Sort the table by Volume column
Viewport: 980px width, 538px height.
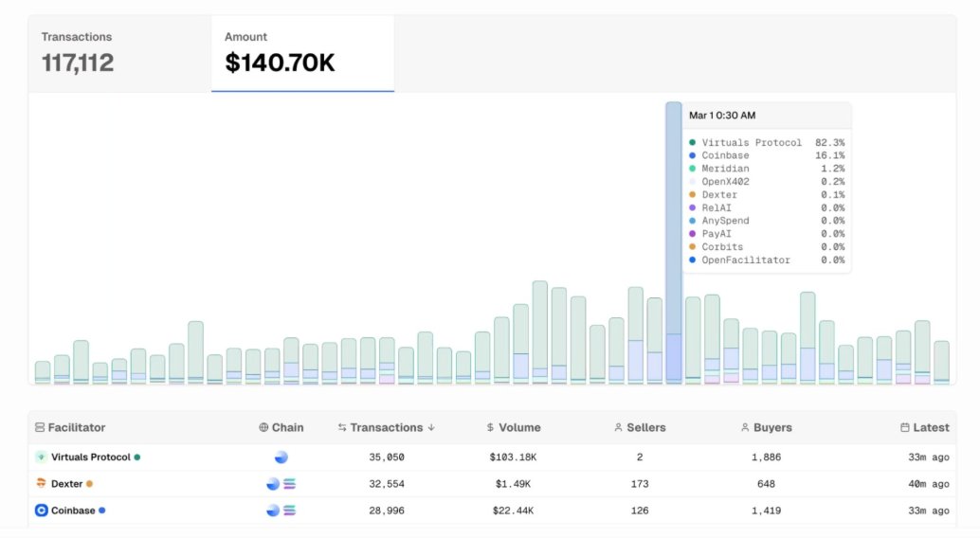[x=512, y=427]
